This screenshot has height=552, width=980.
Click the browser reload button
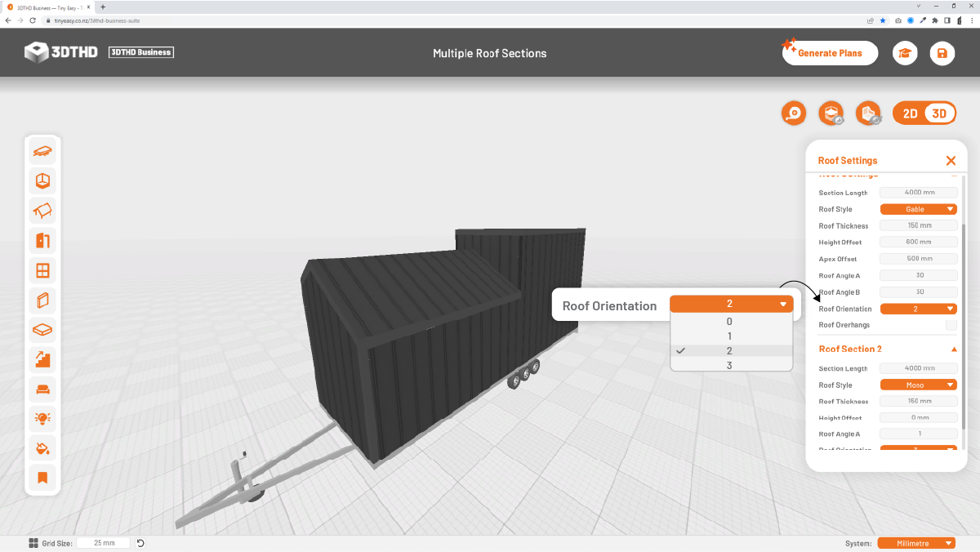pos(33,20)
